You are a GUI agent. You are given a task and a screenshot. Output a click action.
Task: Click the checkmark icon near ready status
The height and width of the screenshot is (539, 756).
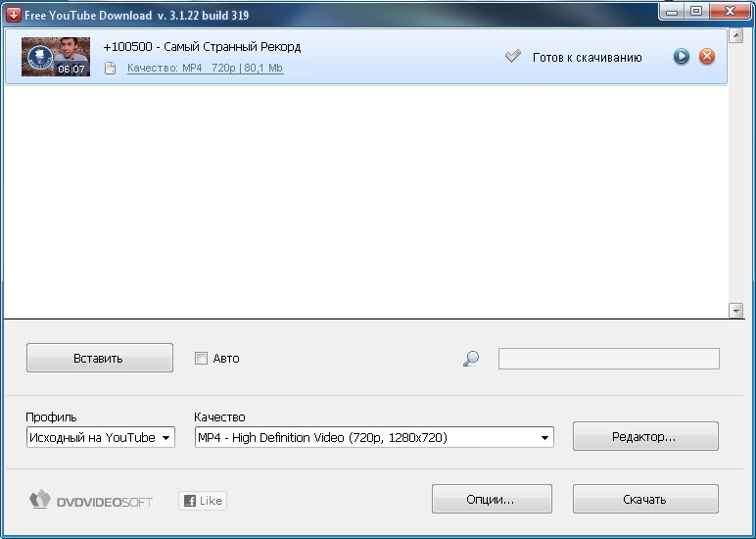pyautogui.click(x=513, y=57)
